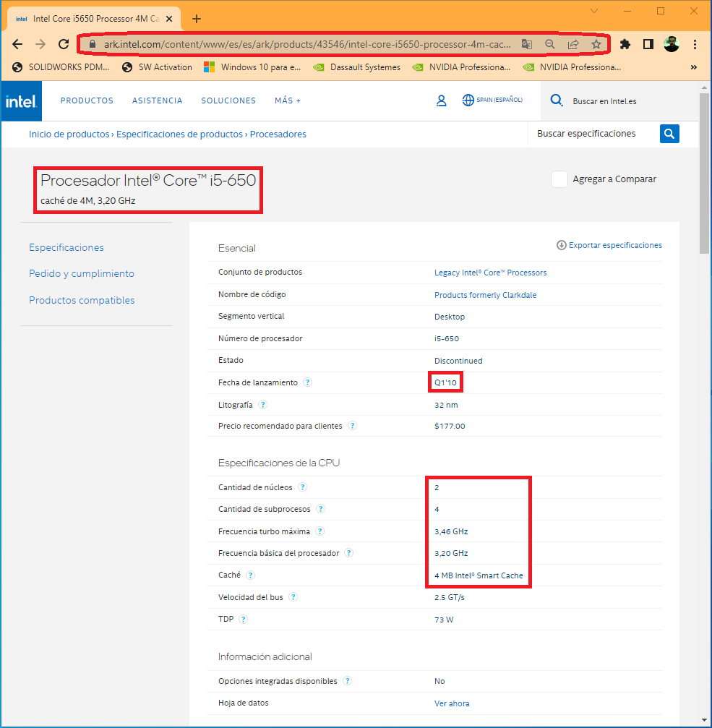The image size is (712, 728).
Task: Click the Exportar especificaciones link text
Action: coord(615,245)
